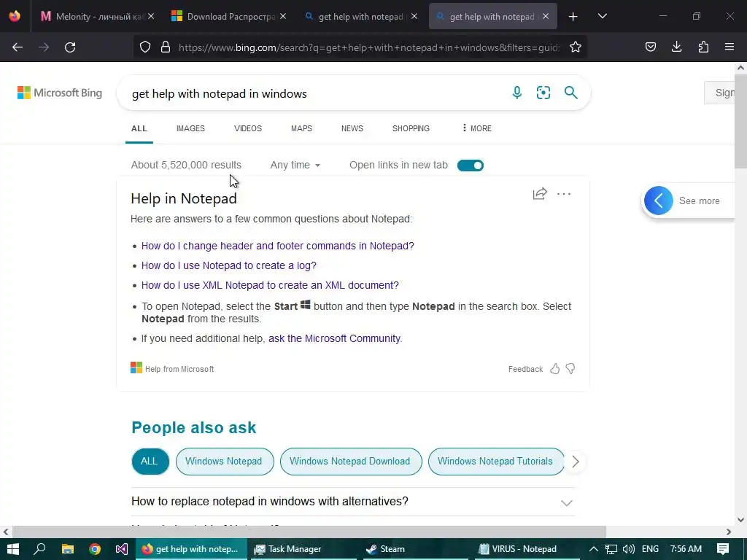
Task: Open the volume icon in system tray
Action: click(x=628, y=549)
